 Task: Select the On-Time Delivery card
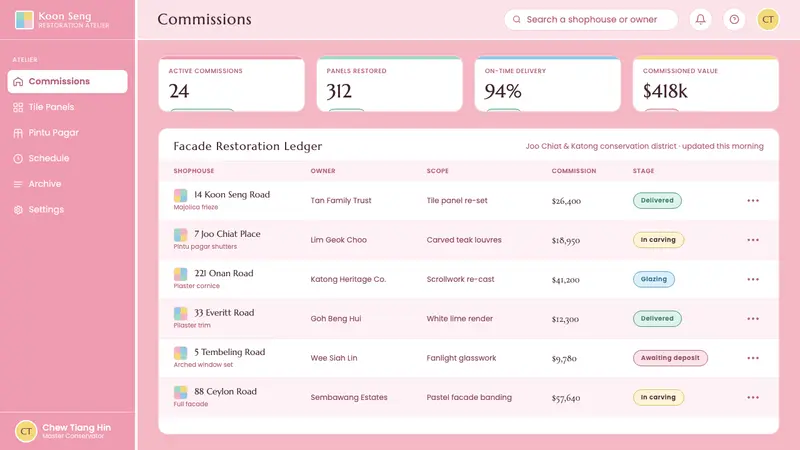[x=548, y=84]
